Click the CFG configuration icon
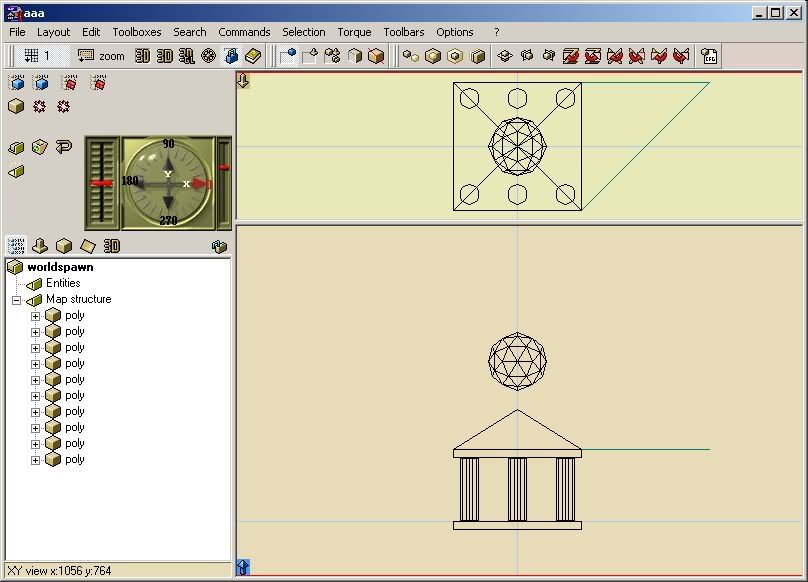808x582 pixels. click(708, 56)
